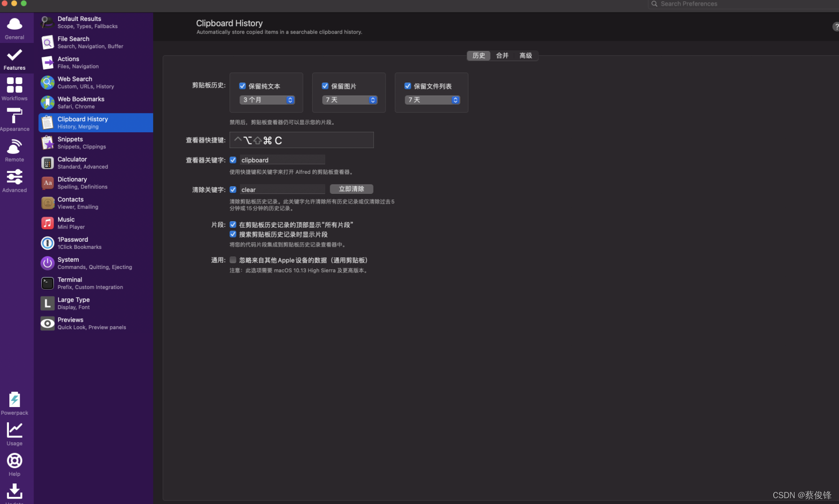The image size is (839, 504).
Task: 取消勾选保留纯文本
Action: coord(243,86)
